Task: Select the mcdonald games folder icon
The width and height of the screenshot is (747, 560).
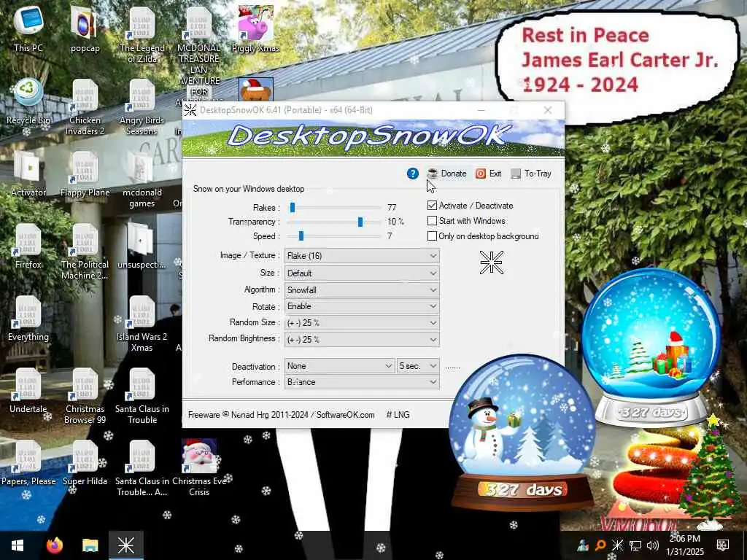Action: (142, 179)
